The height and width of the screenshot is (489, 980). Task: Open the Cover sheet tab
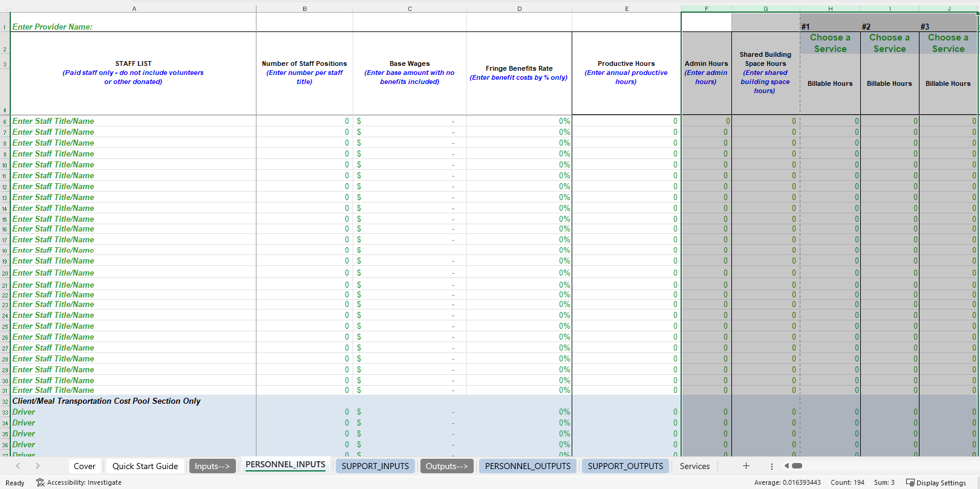tap(84, 466)
